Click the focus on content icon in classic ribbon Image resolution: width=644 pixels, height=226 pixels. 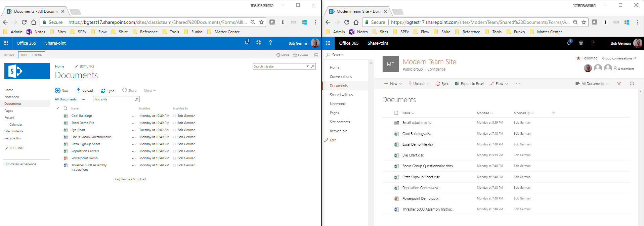tap(316, 55)
